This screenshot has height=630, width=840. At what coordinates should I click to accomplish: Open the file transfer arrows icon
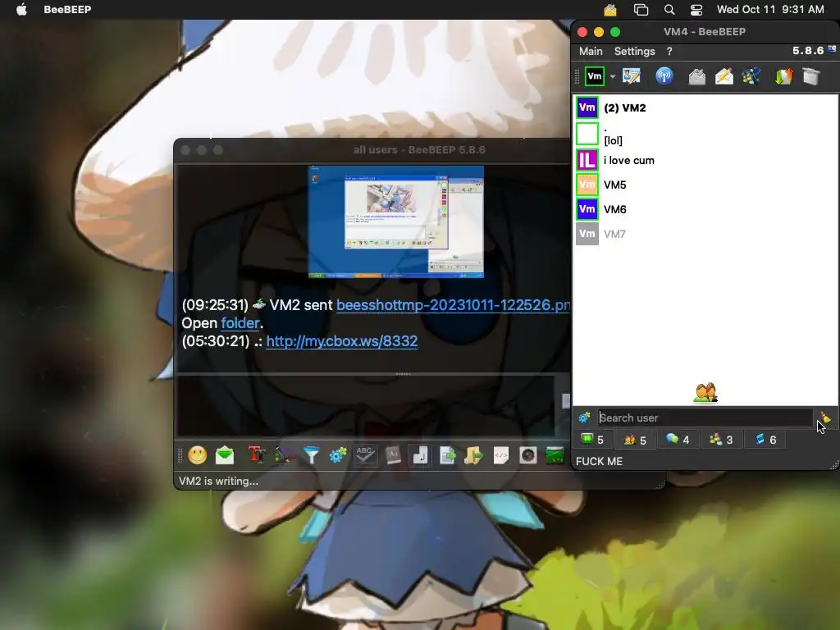[783, 76]
